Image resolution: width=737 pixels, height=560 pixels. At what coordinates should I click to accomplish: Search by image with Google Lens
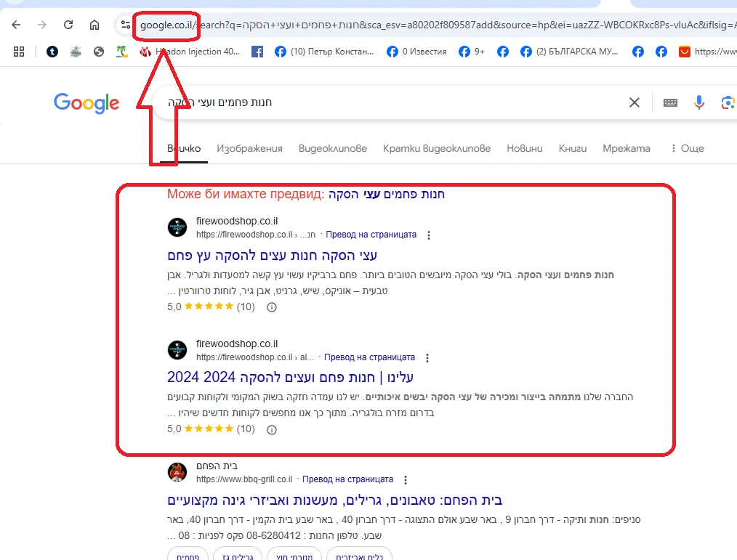728,102
